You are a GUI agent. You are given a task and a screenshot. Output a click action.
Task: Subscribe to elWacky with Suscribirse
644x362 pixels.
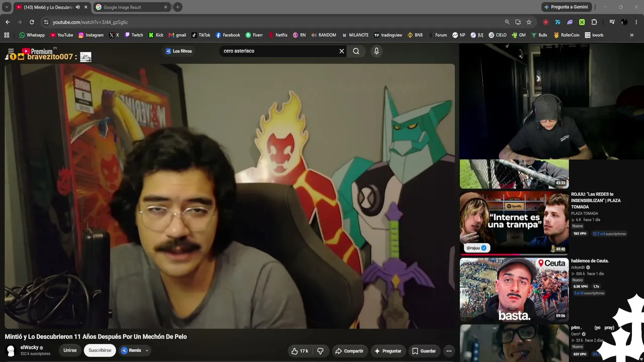pyautogui.click(x=100, y=350)
